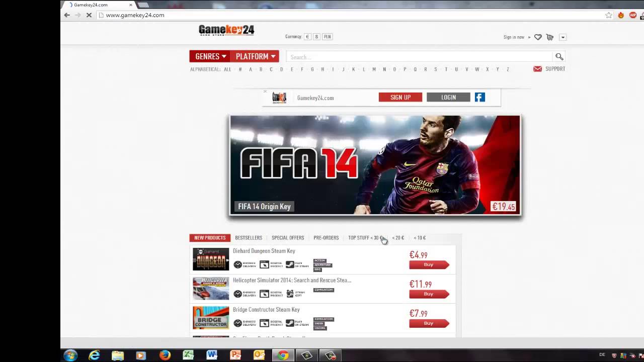Buy Helicopter Simulator 2014 for €11.99
This screenshot has width=644, height=362.
tap(429, 294)
